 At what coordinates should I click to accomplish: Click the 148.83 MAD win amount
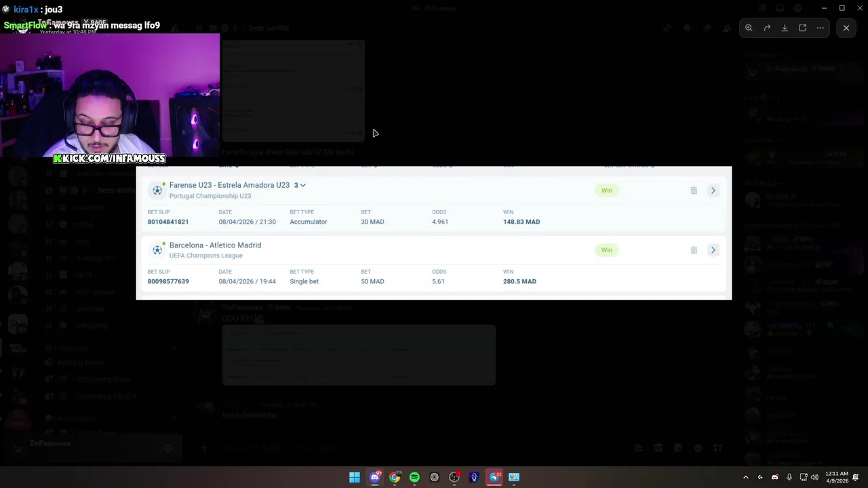click(x=521, y=222)
